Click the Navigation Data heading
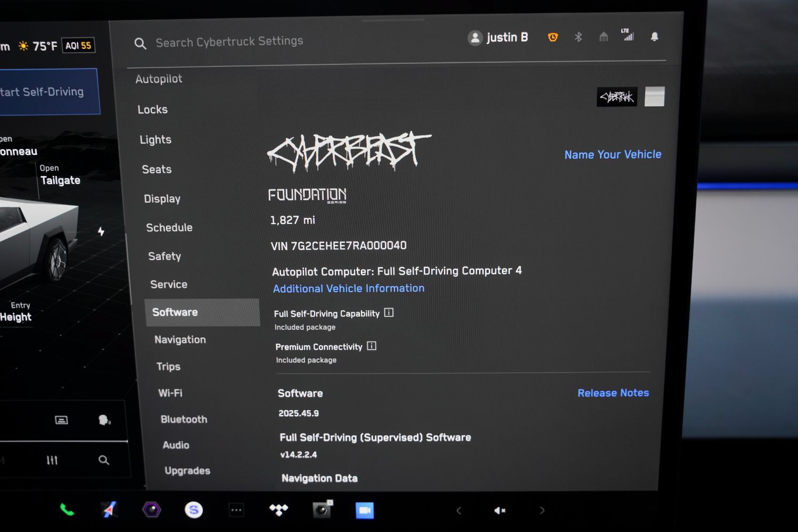Image resolution: width=798 pixels, height=532 pixels. pos(319,478)
